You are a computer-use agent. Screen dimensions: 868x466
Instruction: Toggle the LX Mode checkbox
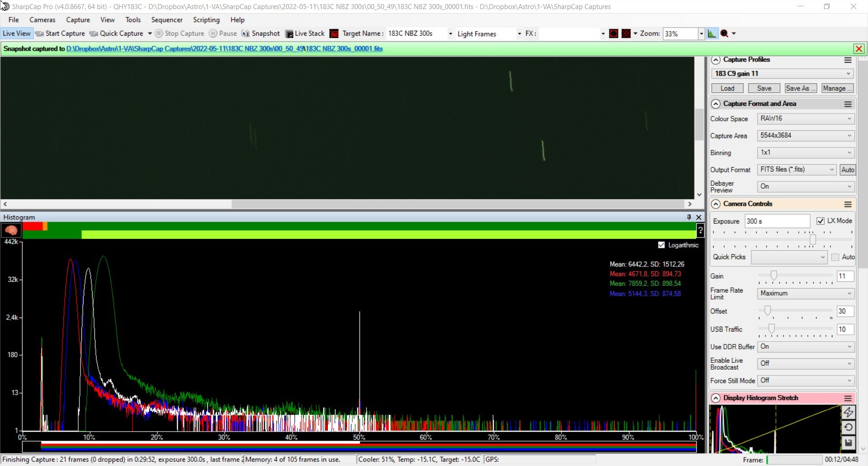point(821,221)
